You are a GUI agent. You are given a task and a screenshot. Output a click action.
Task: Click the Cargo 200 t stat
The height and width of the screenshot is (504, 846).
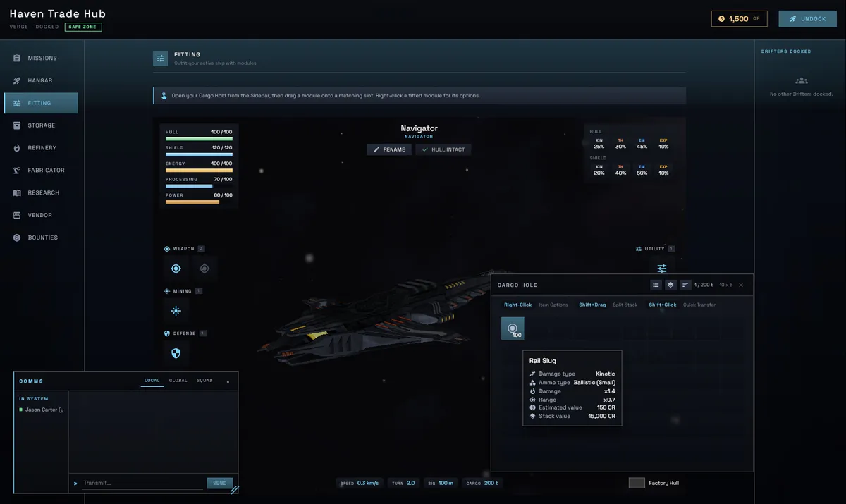point(482,483)
